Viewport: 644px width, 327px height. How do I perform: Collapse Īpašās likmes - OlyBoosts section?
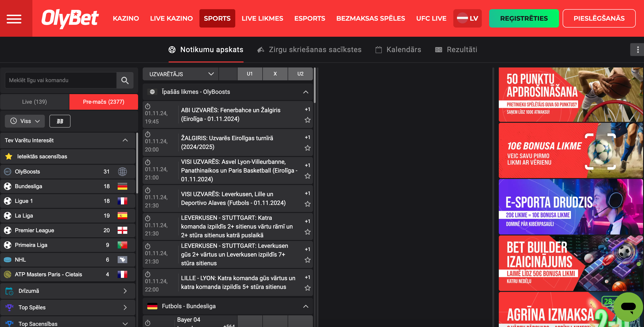point(306,92)
